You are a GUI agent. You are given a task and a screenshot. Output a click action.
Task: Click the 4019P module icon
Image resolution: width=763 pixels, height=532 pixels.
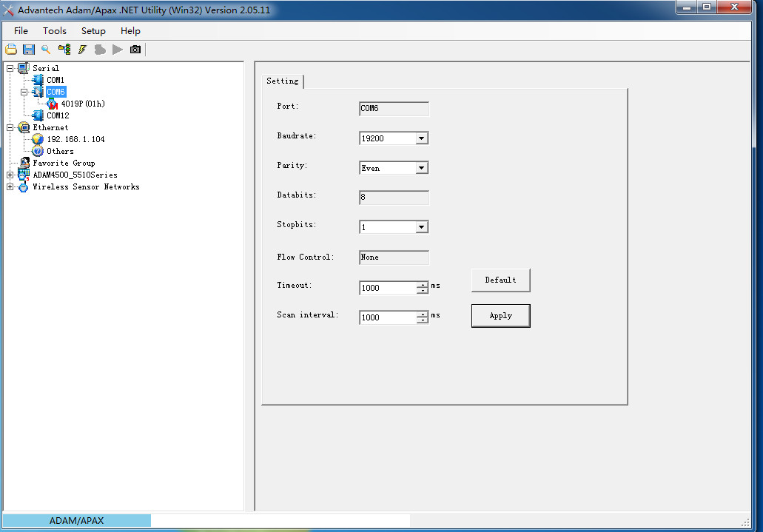tap(52, 104)
